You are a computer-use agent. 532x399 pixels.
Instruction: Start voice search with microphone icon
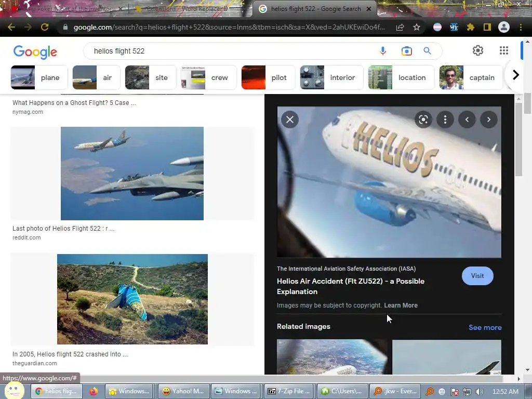[x=383, y=51]
